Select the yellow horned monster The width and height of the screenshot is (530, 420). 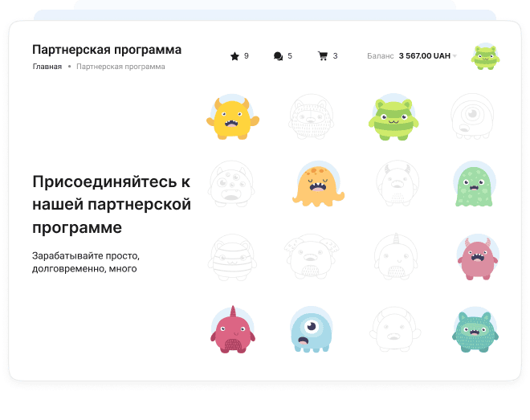pyautogui.click(x=233, y=118)
